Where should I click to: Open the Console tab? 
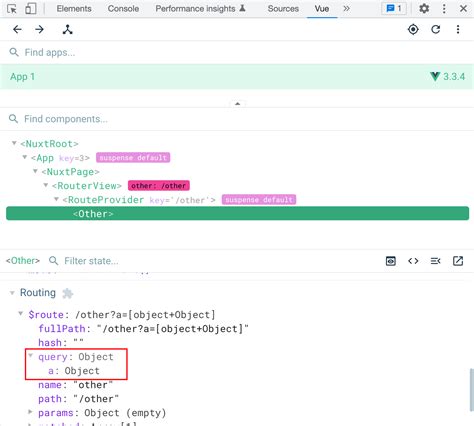coord(123,9)
